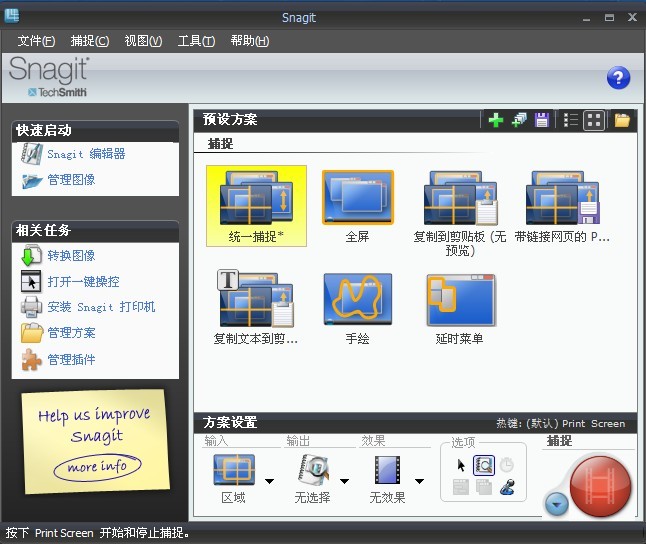
Task: Click the blue help question mark button
Action: (618, 77)
